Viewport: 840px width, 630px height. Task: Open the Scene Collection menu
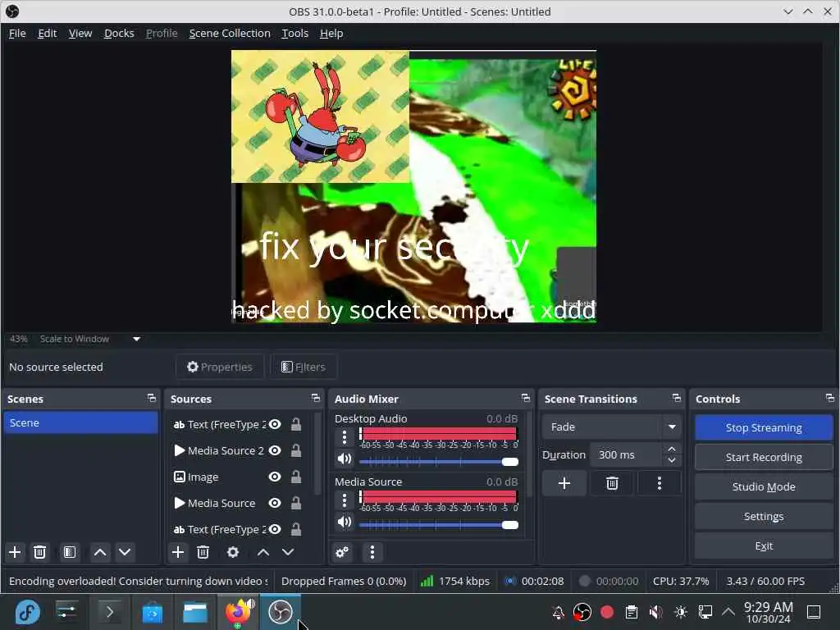point(230,33)
